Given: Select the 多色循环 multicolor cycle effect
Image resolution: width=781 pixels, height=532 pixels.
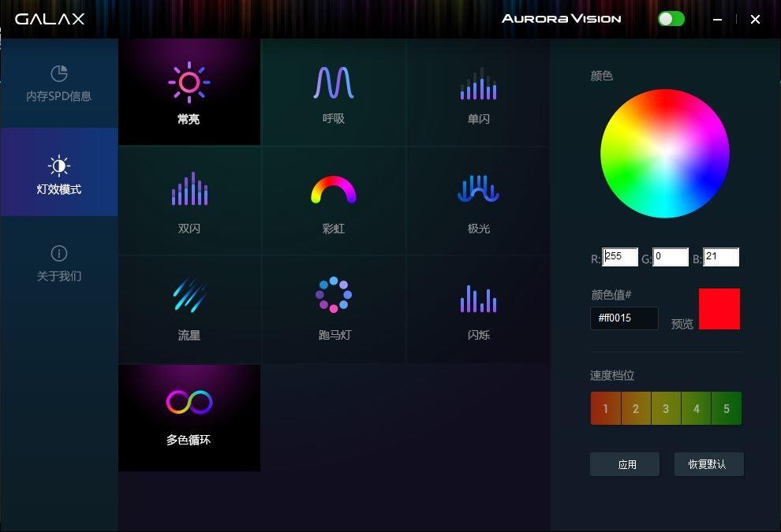Looking at the screenshot, I should pos(189,418).
